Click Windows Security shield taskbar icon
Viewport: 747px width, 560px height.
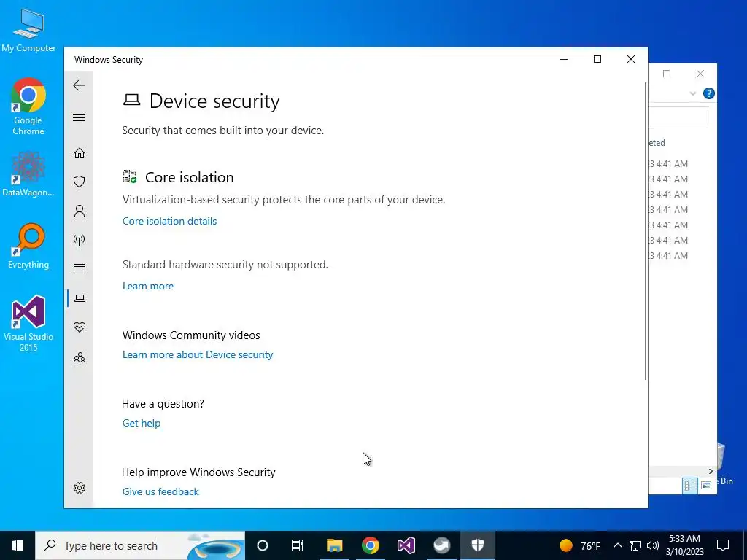point(477,545)
